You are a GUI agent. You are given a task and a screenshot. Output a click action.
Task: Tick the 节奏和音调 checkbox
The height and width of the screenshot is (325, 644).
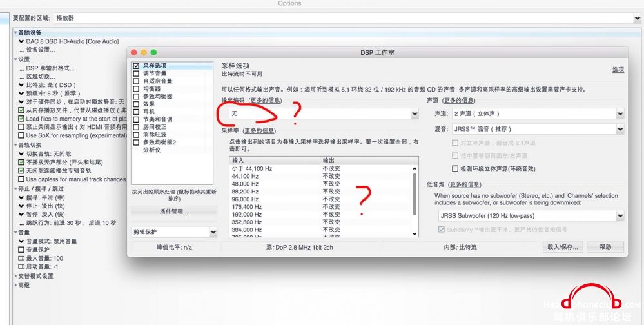pos(136,119)
